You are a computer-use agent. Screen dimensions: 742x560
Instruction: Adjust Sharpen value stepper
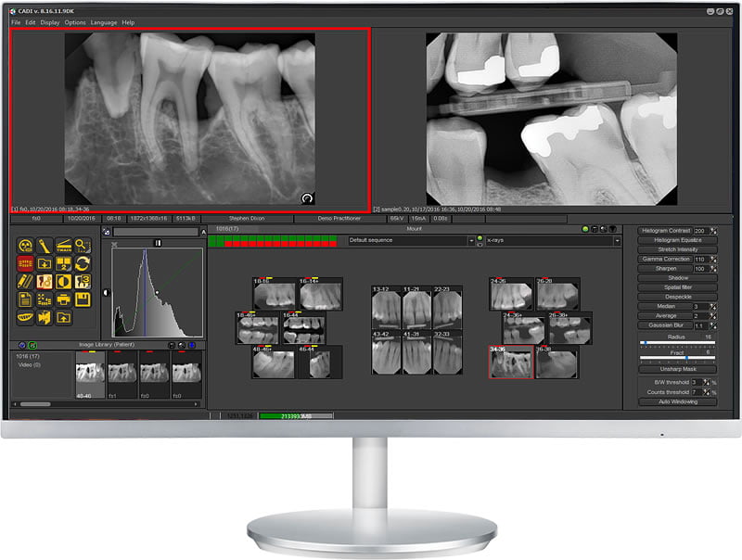713,269
